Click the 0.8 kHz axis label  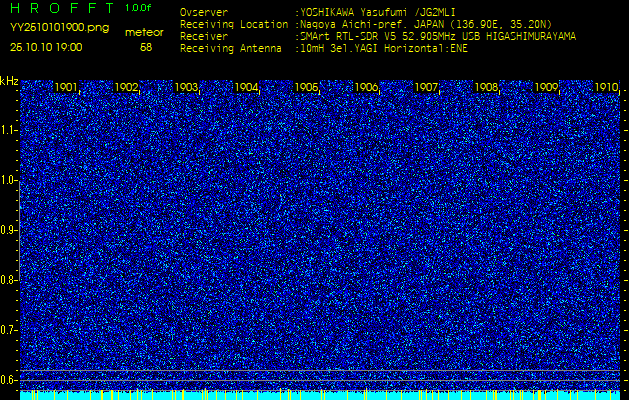(x=8, y=280)
